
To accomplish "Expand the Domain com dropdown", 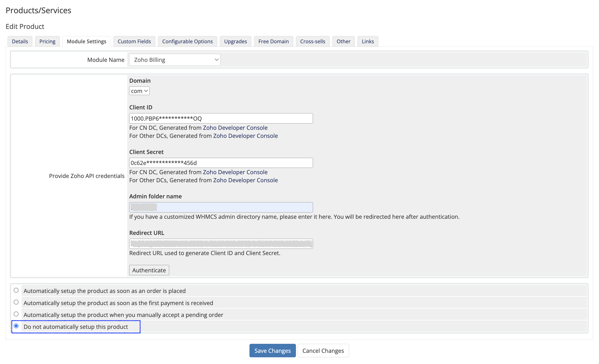I will click(139, 91).
